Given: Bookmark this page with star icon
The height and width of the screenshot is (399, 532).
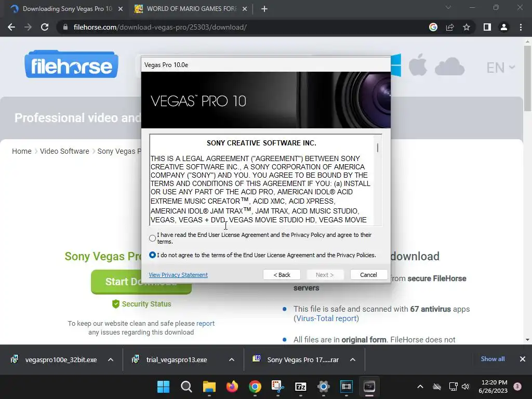Looking at the screenshot, I should point(467,27).
